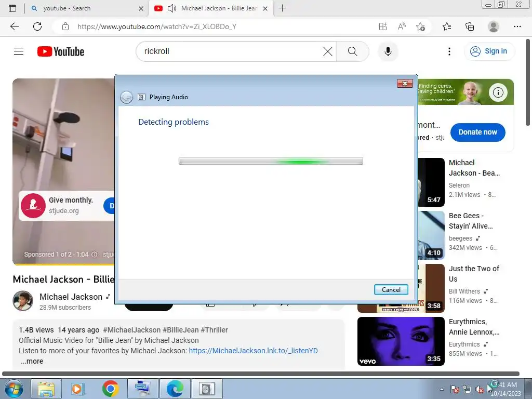Open the YouTube guide hamburger menu
532x399 pixels.
tap(19, 51)
